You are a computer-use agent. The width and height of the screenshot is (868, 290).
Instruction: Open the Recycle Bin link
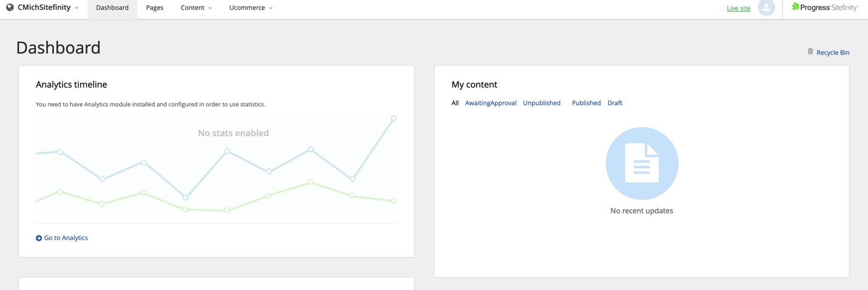click(833, 53)
